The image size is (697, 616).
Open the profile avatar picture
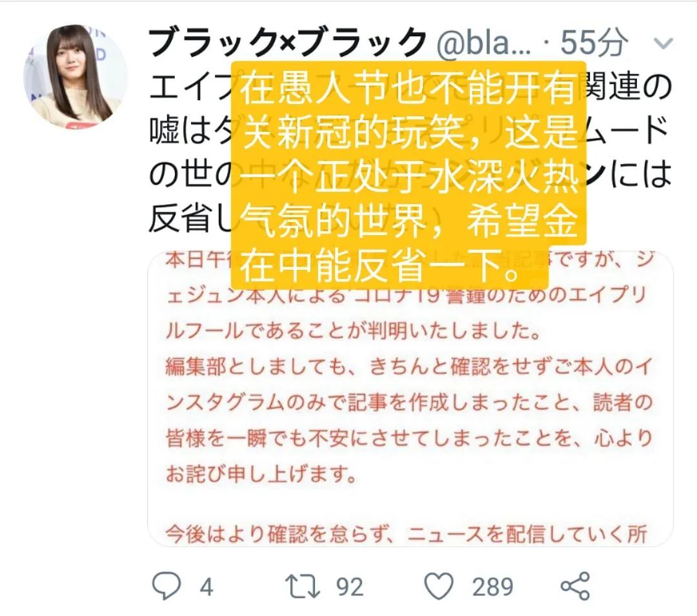point(75,77)
